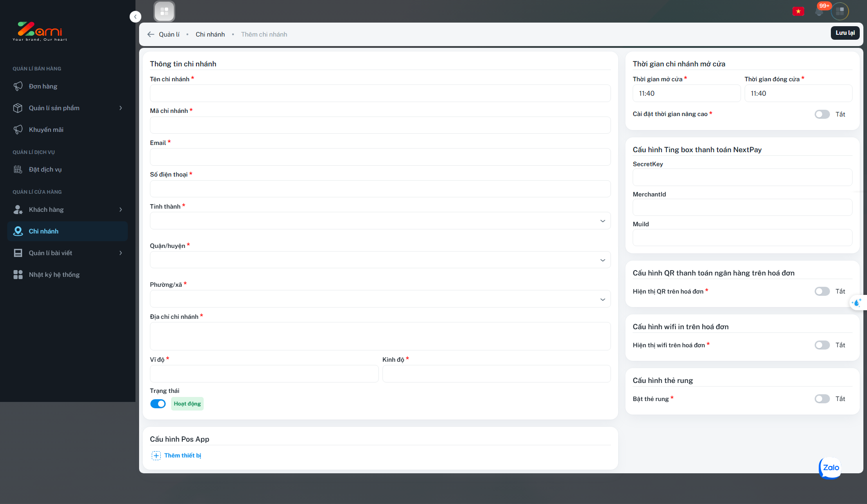This screenshot has height=504, width=867.
Task: Open the Zalo chat bubble
Action: [x=830, y=468]
